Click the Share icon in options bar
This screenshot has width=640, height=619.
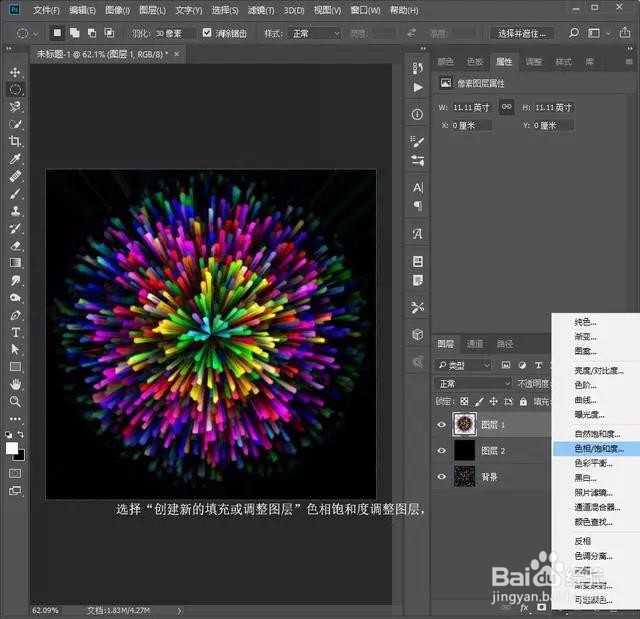[x=624, y=33]
